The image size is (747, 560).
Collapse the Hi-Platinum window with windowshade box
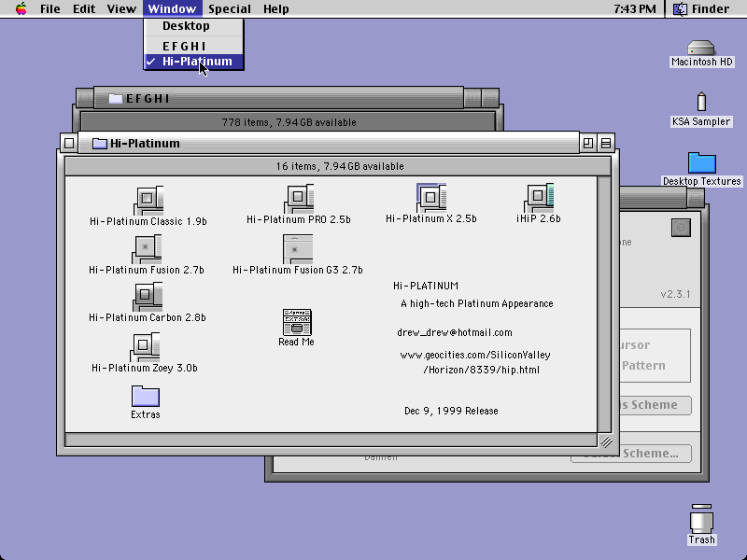606,143
